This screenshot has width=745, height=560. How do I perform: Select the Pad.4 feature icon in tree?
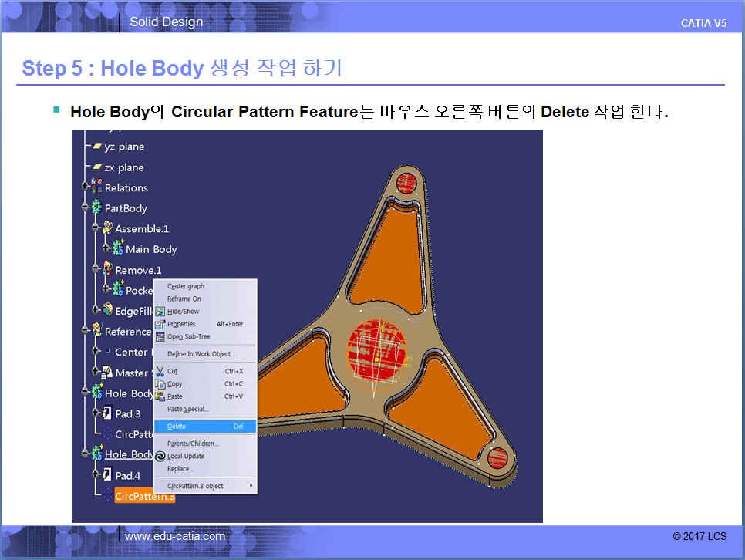tap(108, 475)
